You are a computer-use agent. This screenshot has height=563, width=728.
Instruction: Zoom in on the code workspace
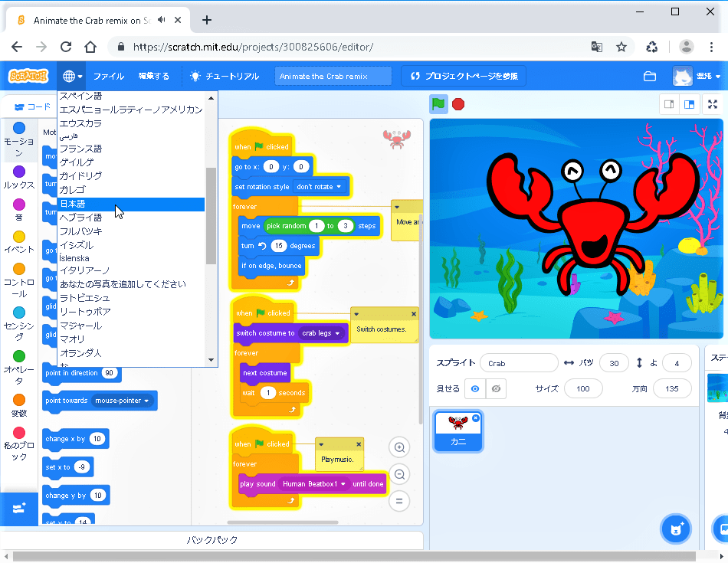(399, 447)
